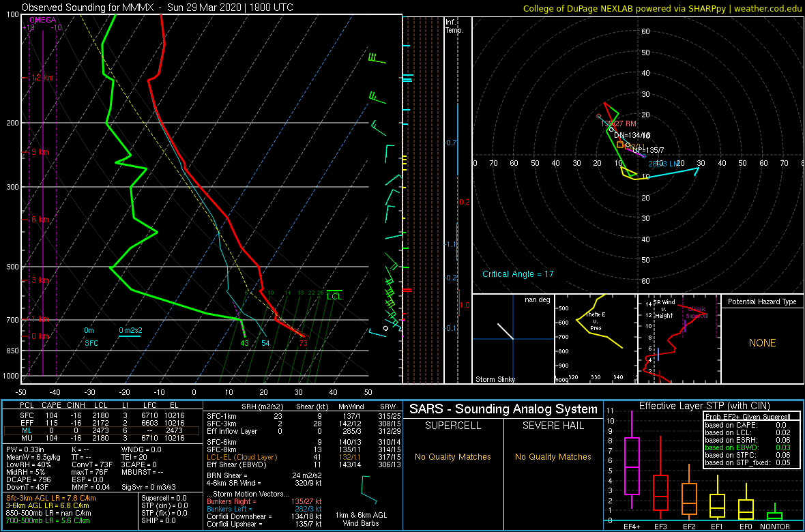
Task: Select the OMEGA label on the skew-T
Action: click(42, 20)
